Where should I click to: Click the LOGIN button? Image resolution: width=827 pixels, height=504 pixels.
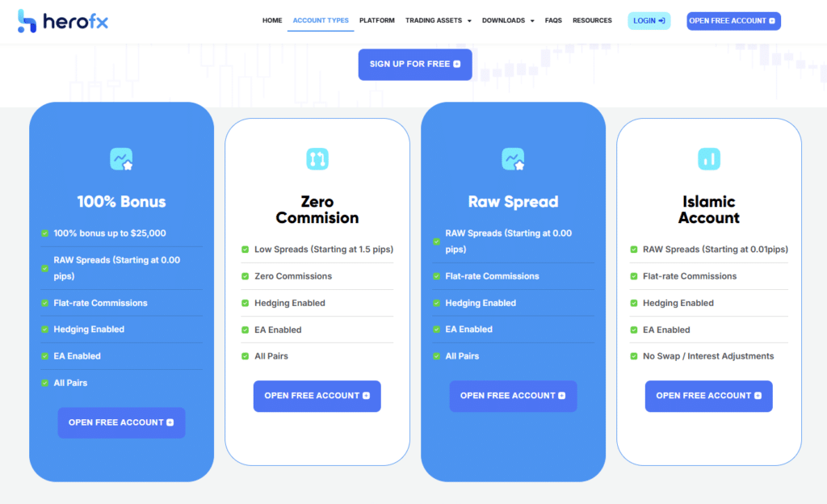coord(649,20)
